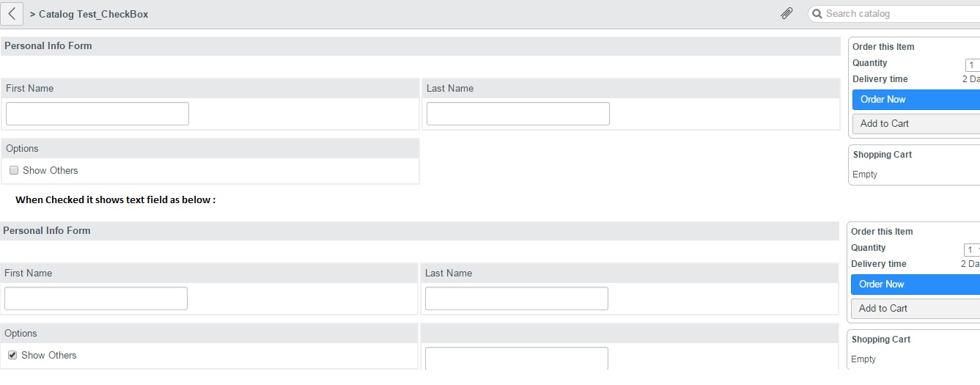980x385 pixels.
Task: Click the back arrow button
Action: 12,13
